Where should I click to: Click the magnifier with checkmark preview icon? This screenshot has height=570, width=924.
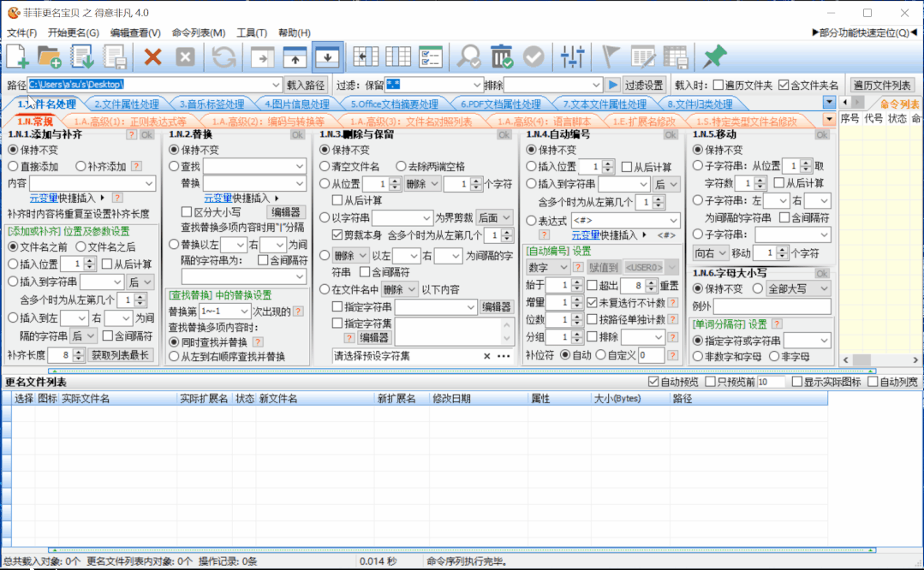(x=468, y=56)
